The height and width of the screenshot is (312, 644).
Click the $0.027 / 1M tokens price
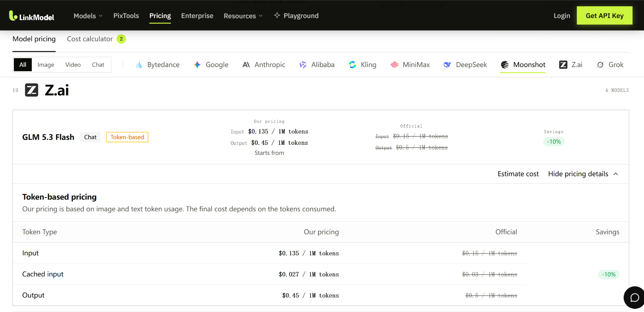(309, 274)
